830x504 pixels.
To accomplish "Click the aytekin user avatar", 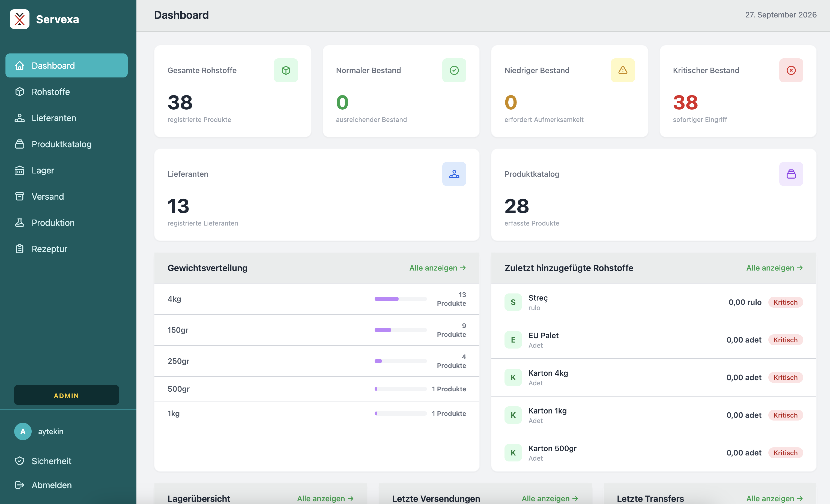I will click(x=23, y=431).
